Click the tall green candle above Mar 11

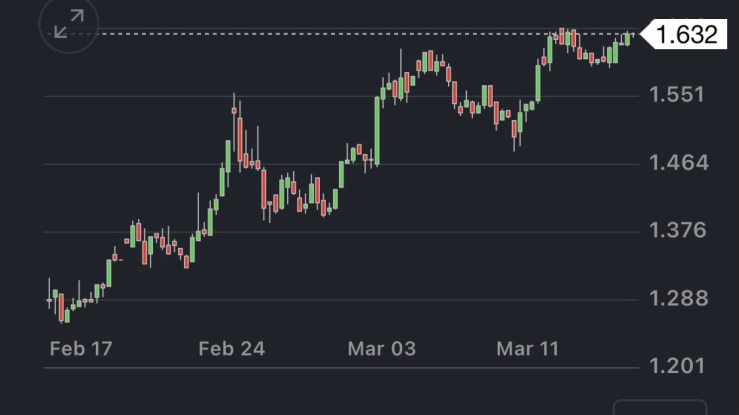(538, 83)
